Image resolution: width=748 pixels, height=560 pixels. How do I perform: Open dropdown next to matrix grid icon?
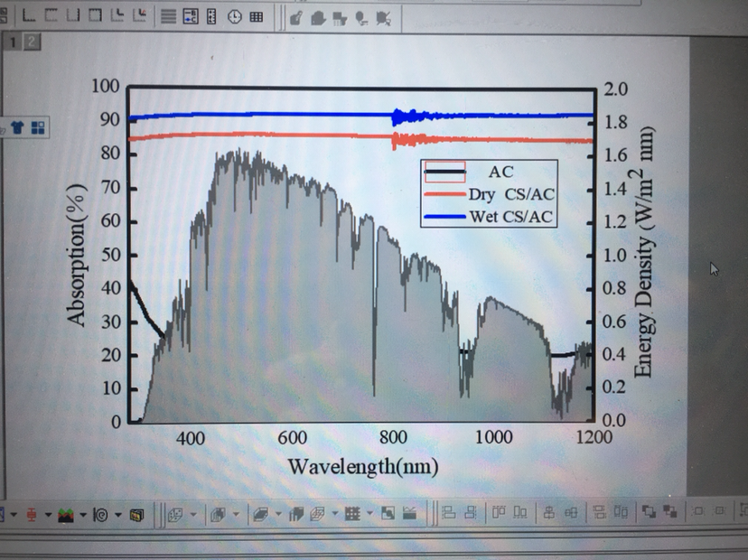(369, 513)
